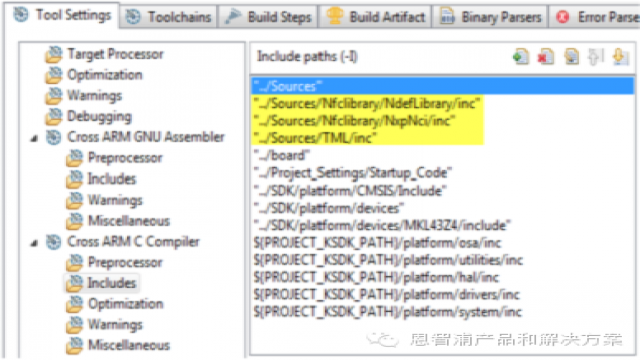Select the platform/utilities/inc include path
This screenshot has width=640, height=360.
pos(388,260)
